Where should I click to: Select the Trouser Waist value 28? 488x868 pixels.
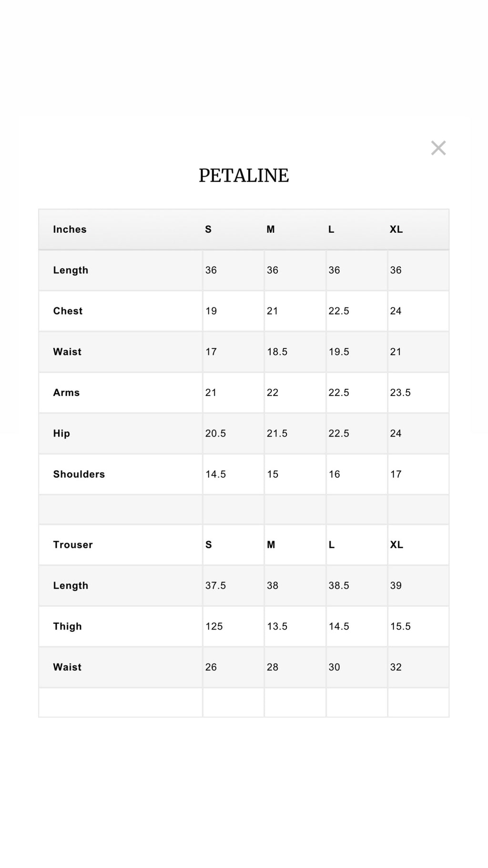point(273,667)
